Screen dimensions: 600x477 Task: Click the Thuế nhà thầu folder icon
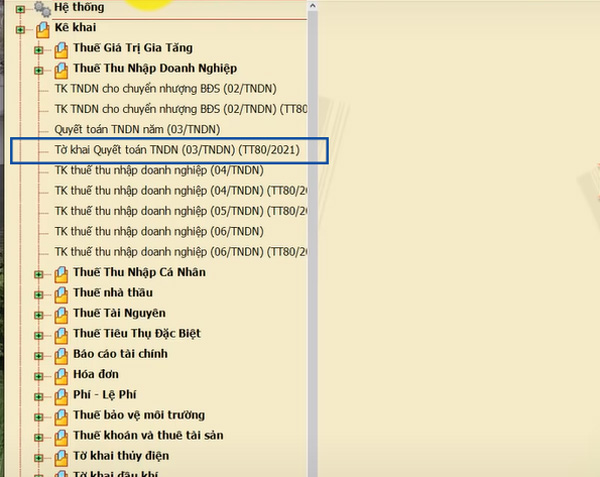(60, 293)
